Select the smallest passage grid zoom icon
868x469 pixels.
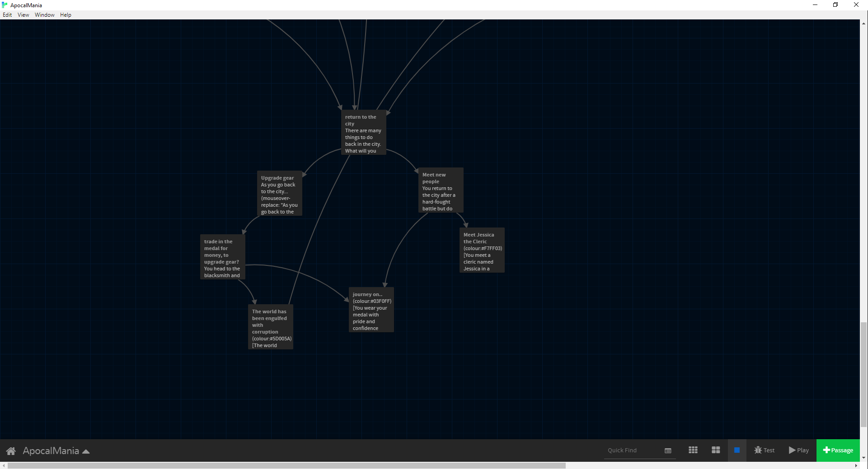coord(693,450)
